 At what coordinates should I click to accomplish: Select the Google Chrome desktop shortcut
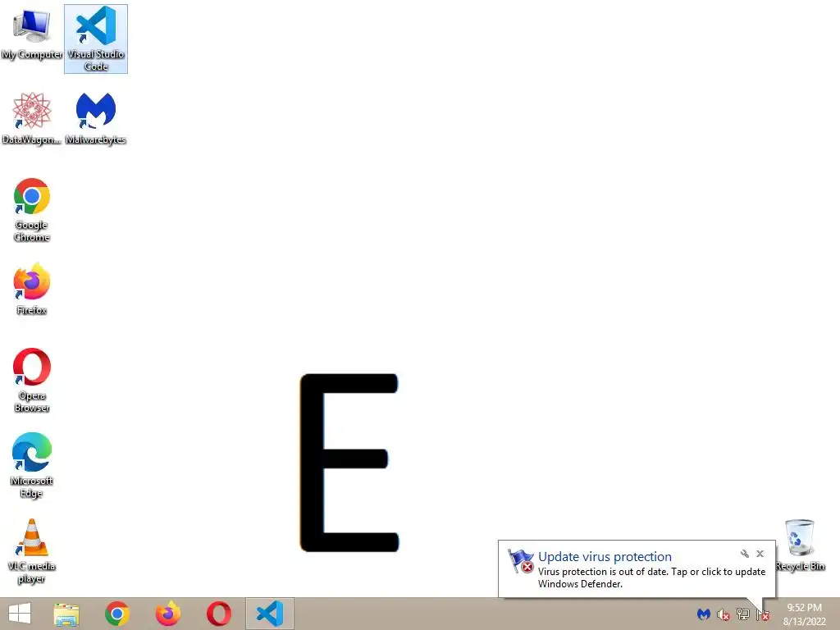32,209
